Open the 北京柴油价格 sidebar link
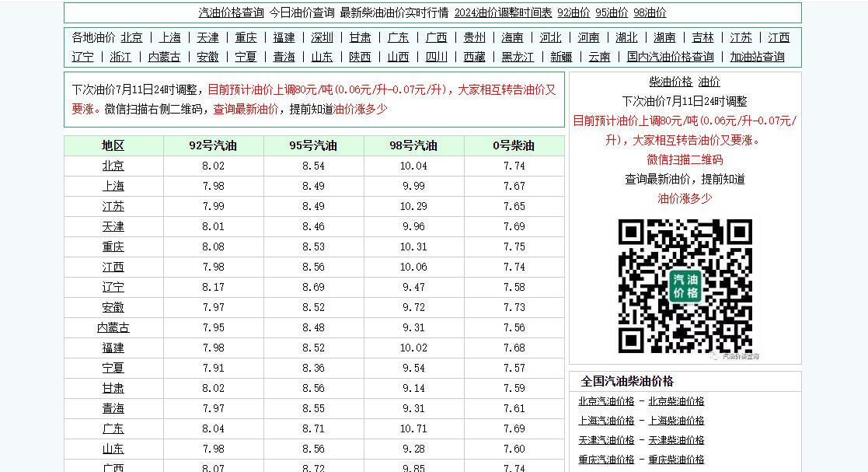This screenshot has height=472, width=868. click(676, 401)
